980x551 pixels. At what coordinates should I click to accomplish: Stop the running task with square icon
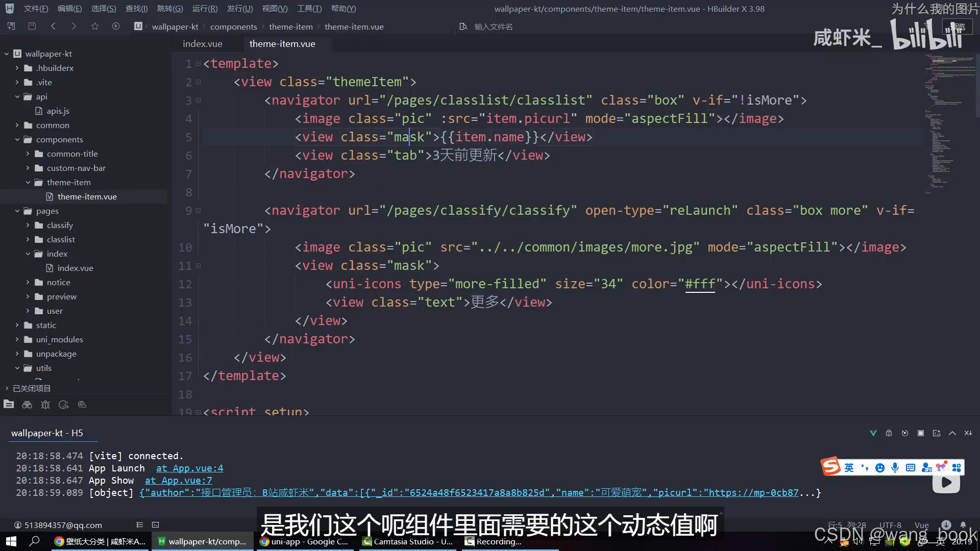click(921, 433)
